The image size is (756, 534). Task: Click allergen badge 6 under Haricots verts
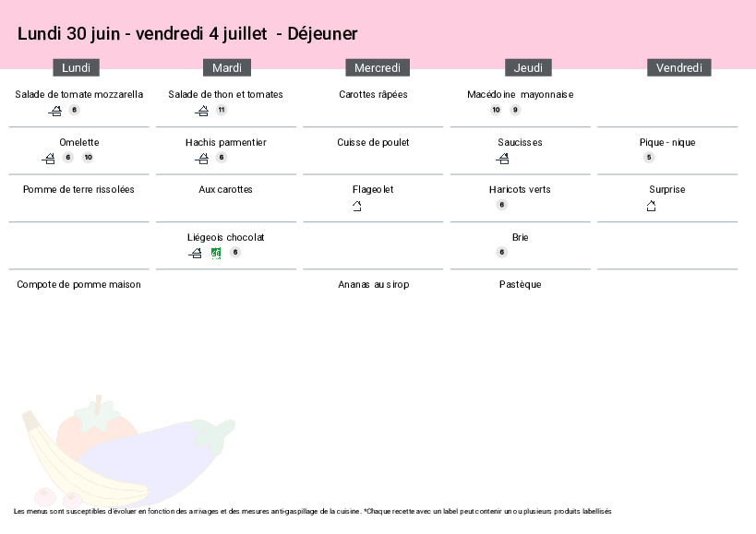click(502, 205)
